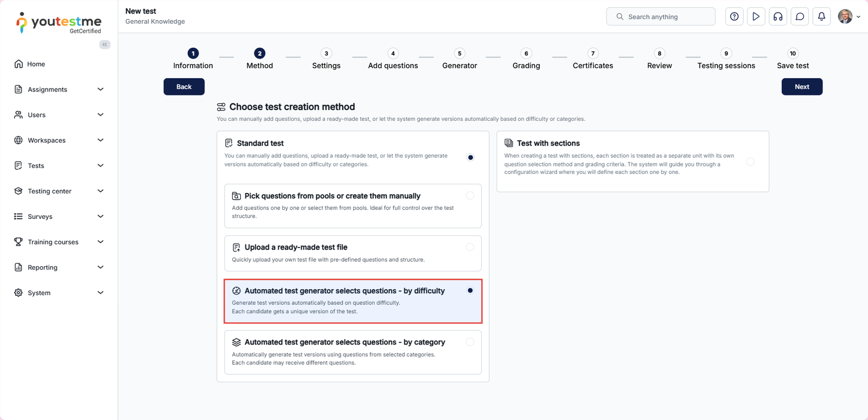Click the headset support icon
The width and height of the screenshot is (868, 420).
[x=778, y=17]
